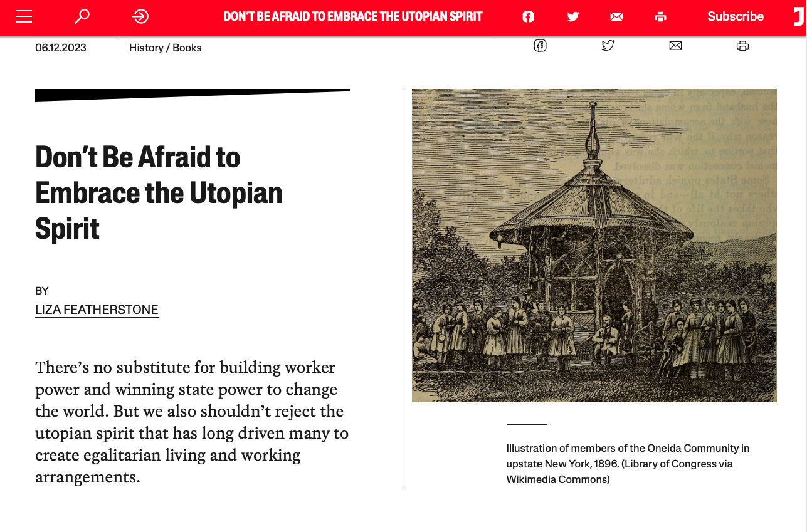
Task: Open the Books category link
Action: pyautogui.click(x=187, y=48)
